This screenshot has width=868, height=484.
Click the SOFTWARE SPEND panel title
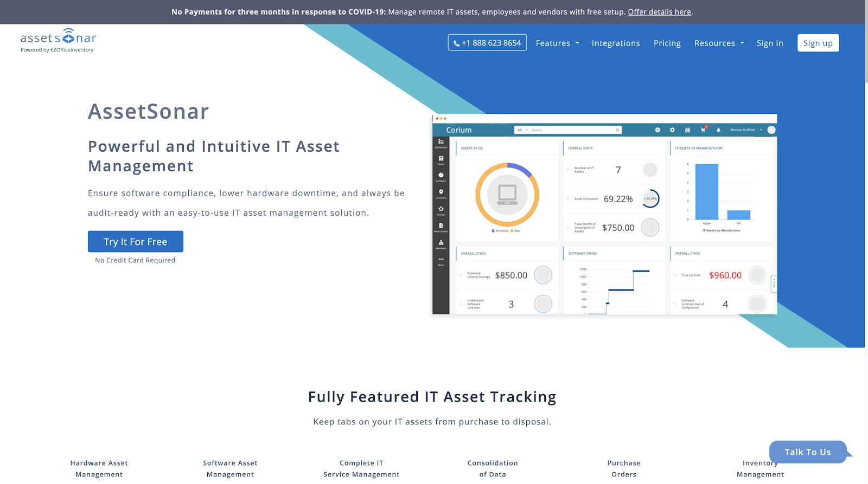click(x=583, y=253)
